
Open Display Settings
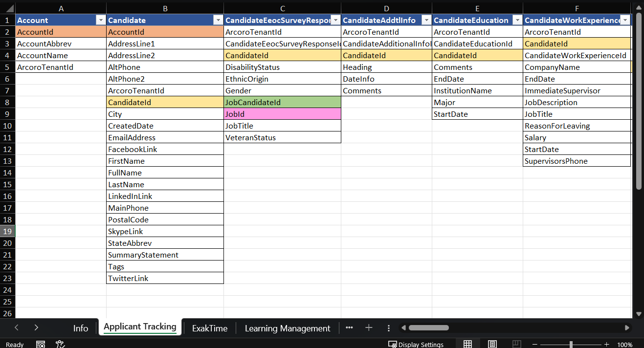tap(416, 344)
